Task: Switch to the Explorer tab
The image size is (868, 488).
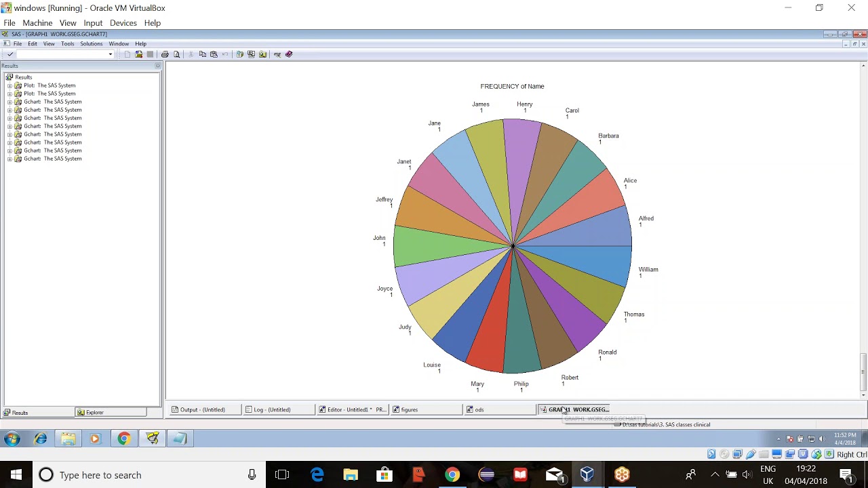Action: click(111, 412)
